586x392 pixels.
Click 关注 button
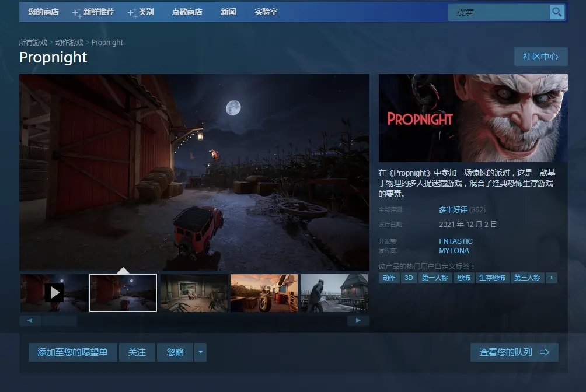(137, 352)
